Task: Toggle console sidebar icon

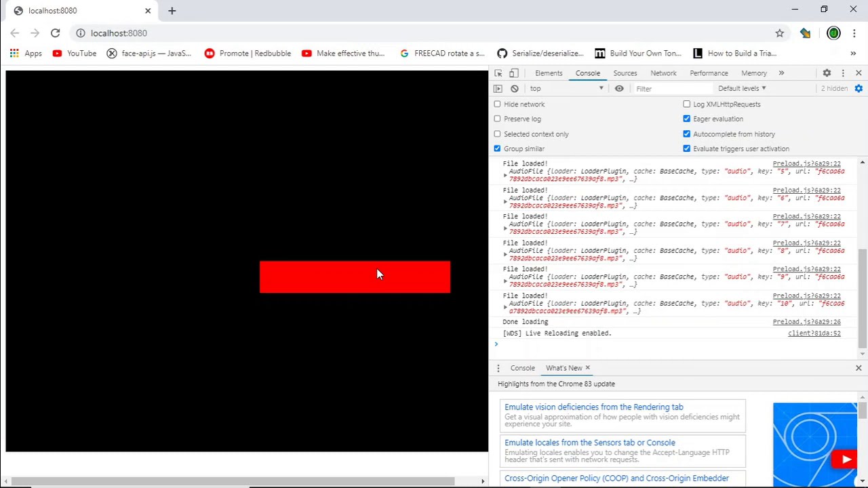Action: coord(498,89)
